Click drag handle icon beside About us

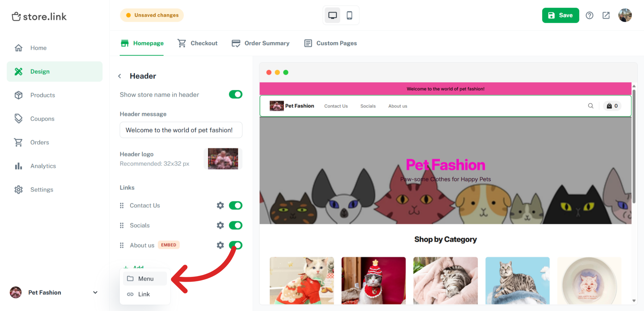122,245
